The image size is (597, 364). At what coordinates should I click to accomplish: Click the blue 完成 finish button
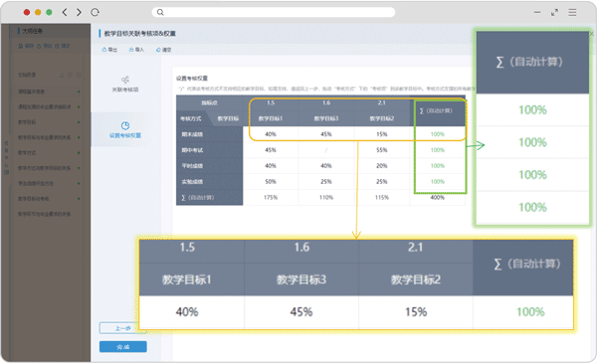point(123,346)
